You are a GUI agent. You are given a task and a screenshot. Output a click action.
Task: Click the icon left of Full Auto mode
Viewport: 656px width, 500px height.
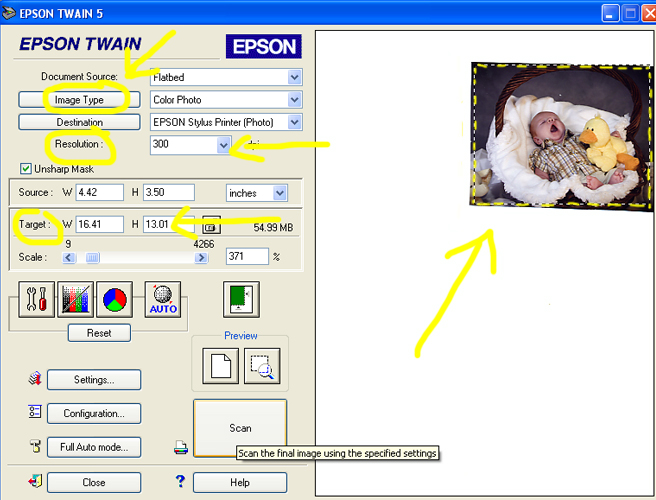tap(35, 446)
